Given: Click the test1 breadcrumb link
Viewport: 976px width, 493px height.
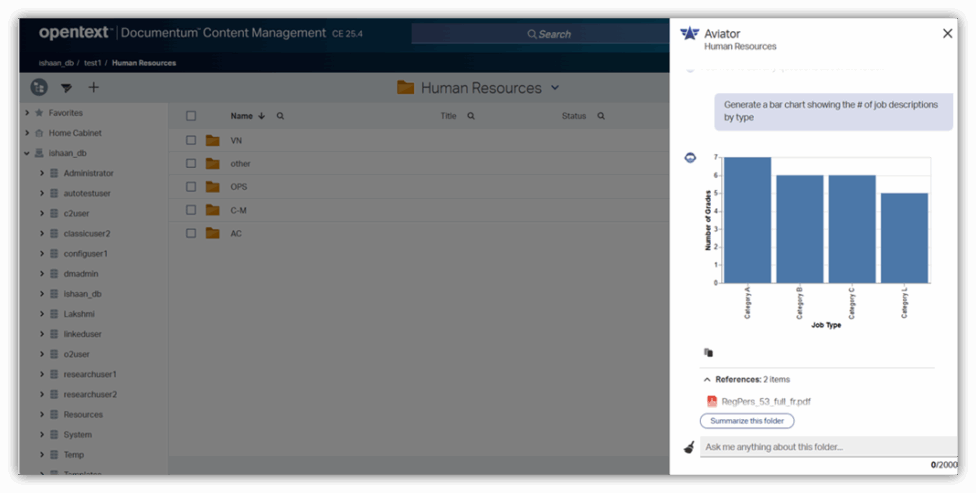Looking at the screenshot, I should click(93, 63).
